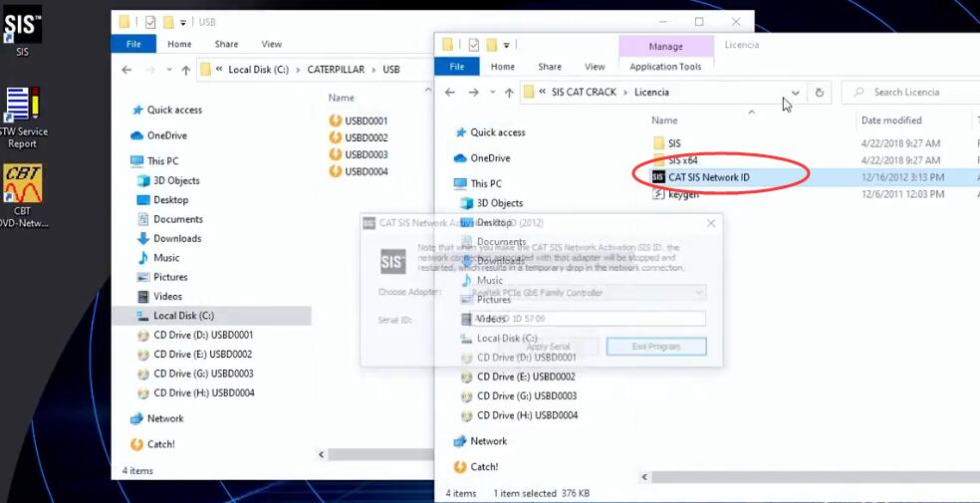
Task: Select USBD0003 in the USB window
Action: 359,154
